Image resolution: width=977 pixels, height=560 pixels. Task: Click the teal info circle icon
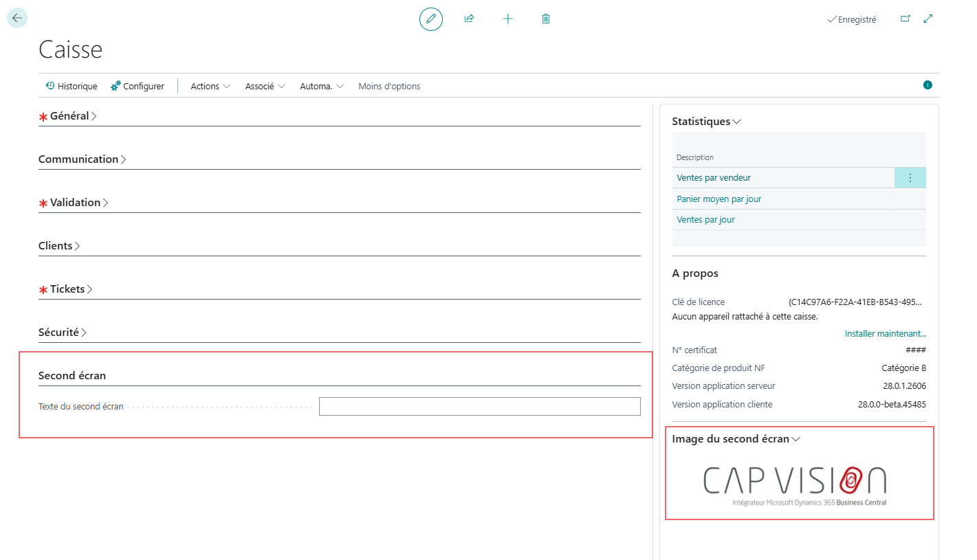(x=927, y=85)
